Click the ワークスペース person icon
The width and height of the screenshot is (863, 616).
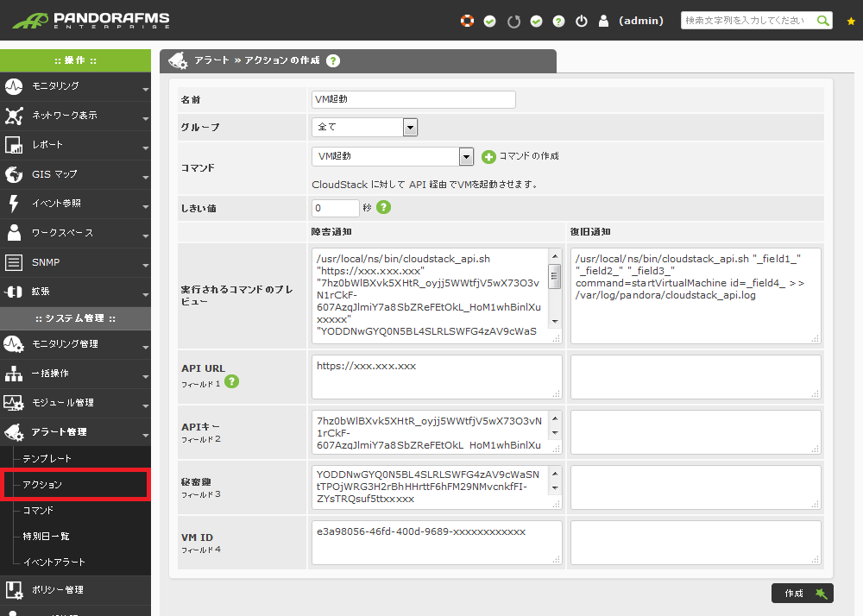click(14, 233)
